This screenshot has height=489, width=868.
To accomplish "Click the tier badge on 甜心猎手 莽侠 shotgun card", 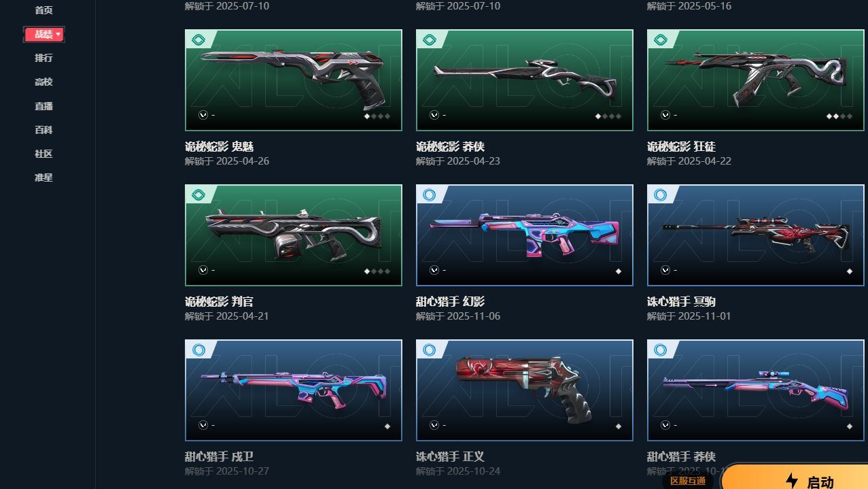I will [x=661, y=350].
